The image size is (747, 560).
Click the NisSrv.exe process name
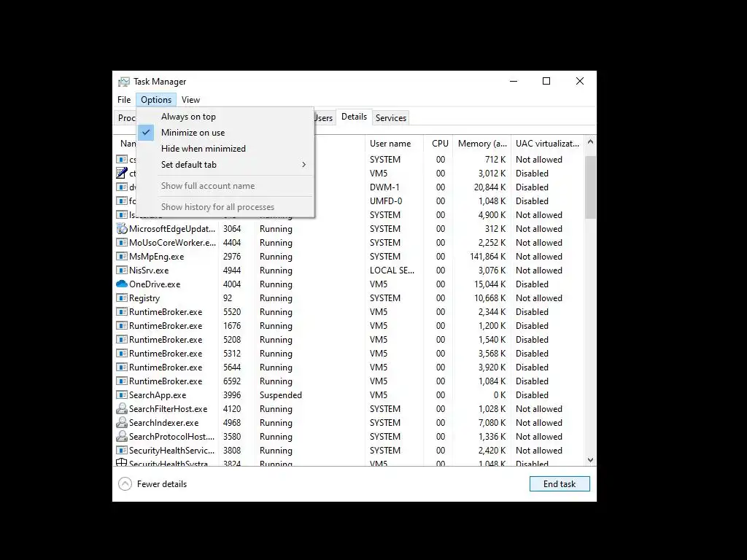(x=149, y=270)
